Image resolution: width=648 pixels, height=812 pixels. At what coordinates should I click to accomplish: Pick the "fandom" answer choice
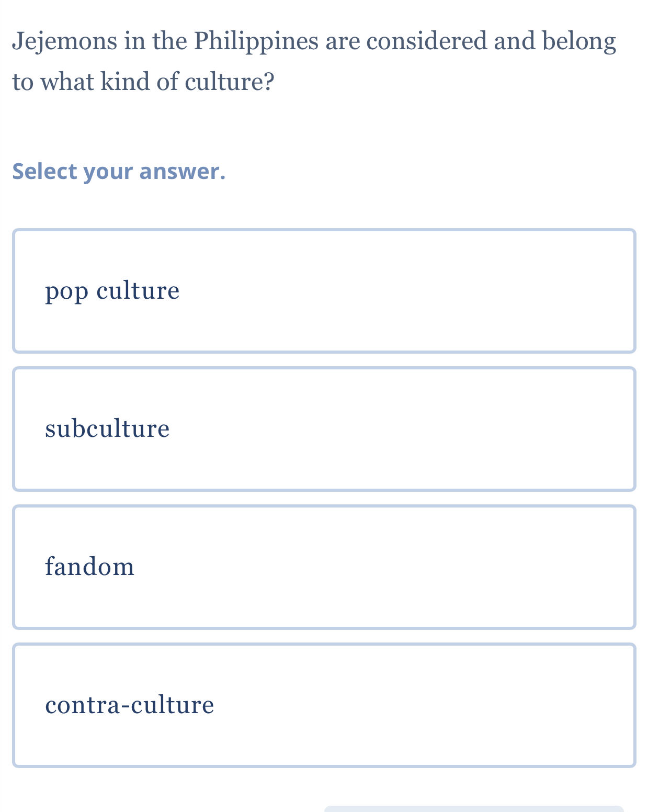(324, 567)
